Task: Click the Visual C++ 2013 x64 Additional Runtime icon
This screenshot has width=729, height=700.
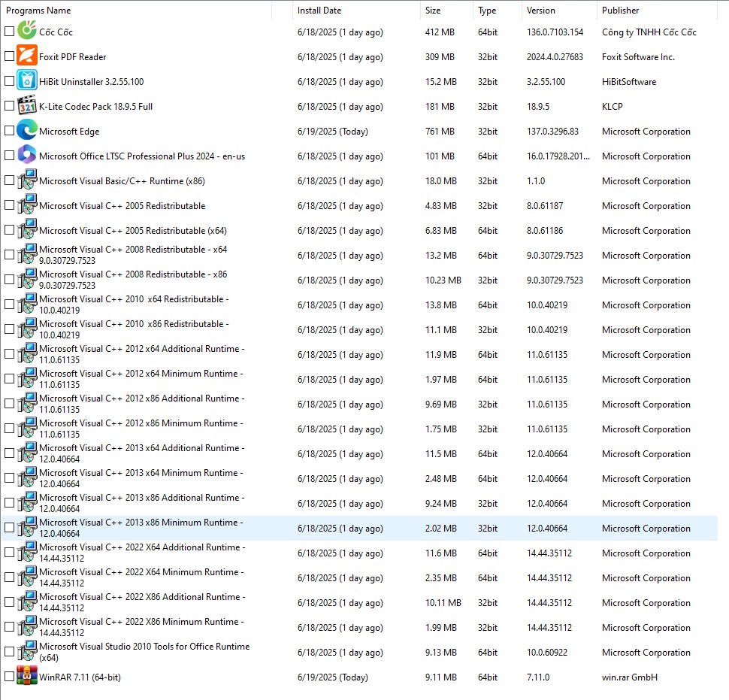Action: pyautogui.click(x=27, y=452)
